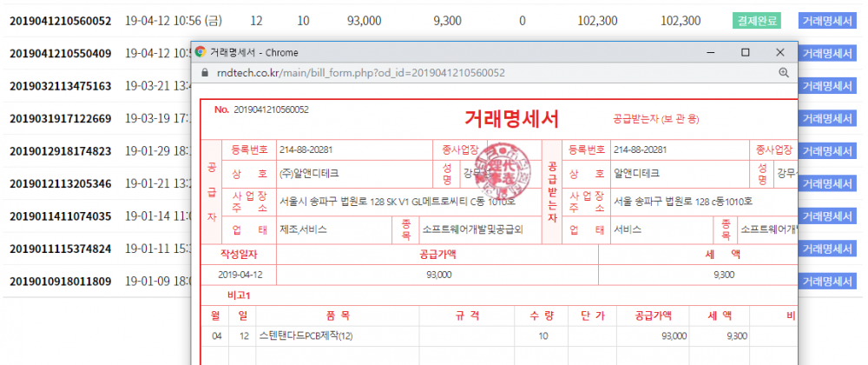Open 거래명세서 for order 2019010918011809
Image resolution: width=868 pixels, height=365 pixels.
pyautogui.click(x=827, y=282)
